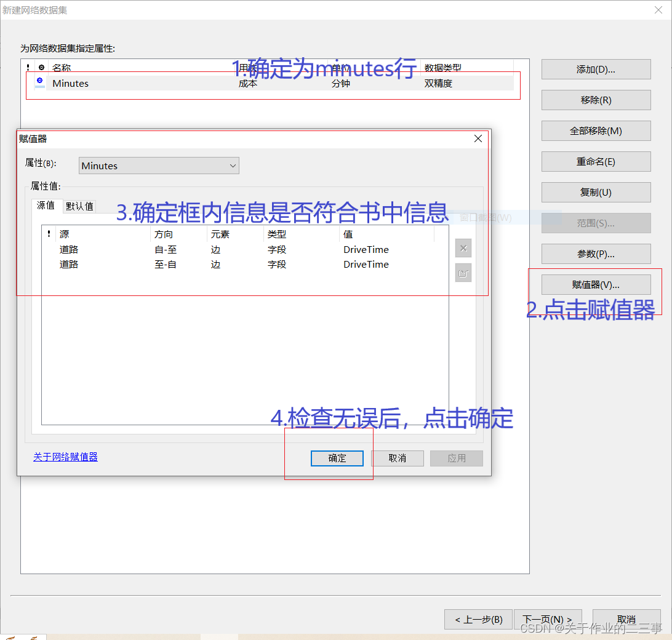Confirm with 确定 in evaluators dialog
The height and width of the screenshot is (640, 672).
point(337,458)
